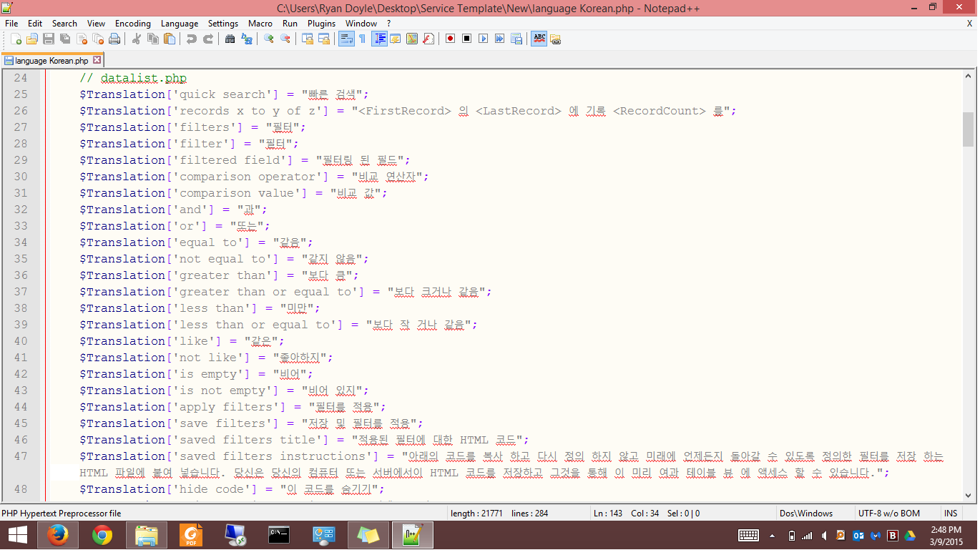This screenshot has width=980, height=555.
Task: Click the Save All toolbar icon
Action: 65,39
